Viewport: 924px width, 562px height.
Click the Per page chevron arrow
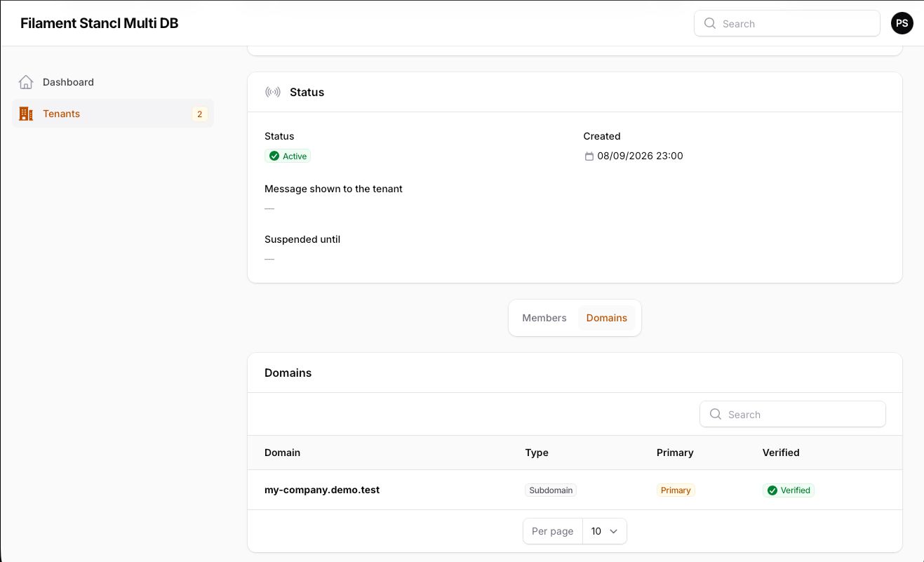[614, 531]
